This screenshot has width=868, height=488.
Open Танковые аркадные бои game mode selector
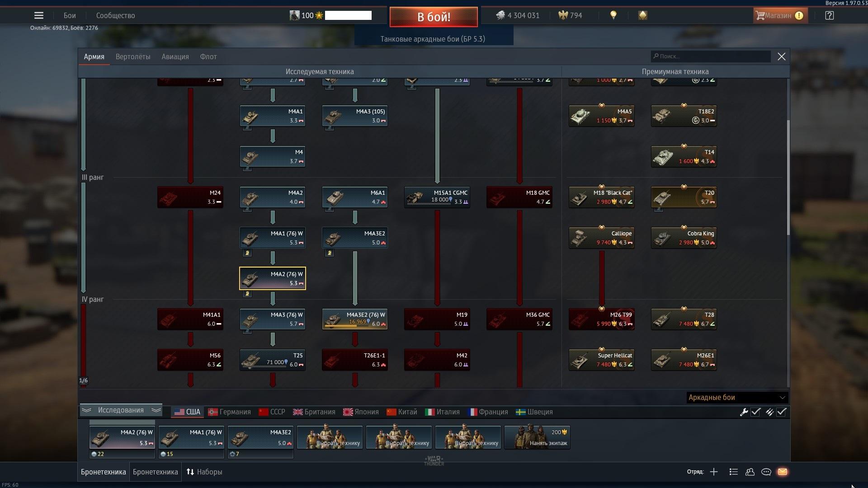tap(433, 39)
